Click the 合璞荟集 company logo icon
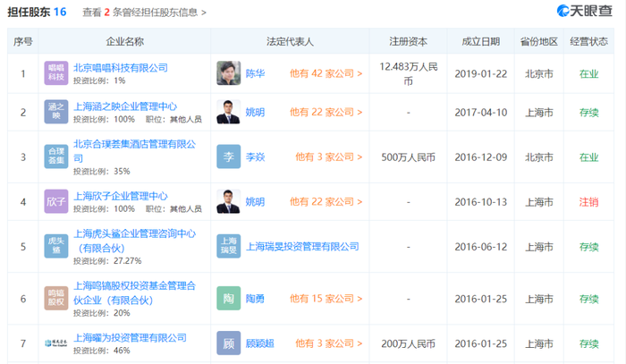The height and width of the screenshot is (364, 626). [55, 156]
